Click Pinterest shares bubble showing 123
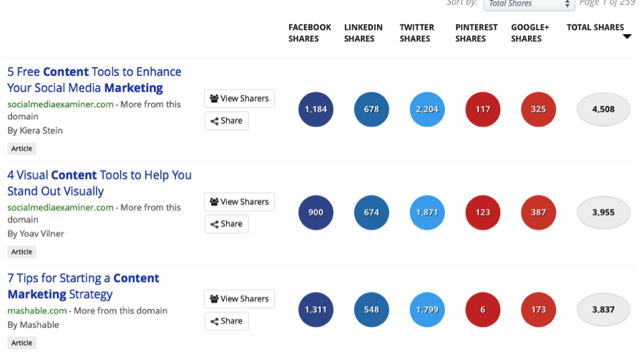The height and width of the screenshot is (352, 644). tap(482, 212)
